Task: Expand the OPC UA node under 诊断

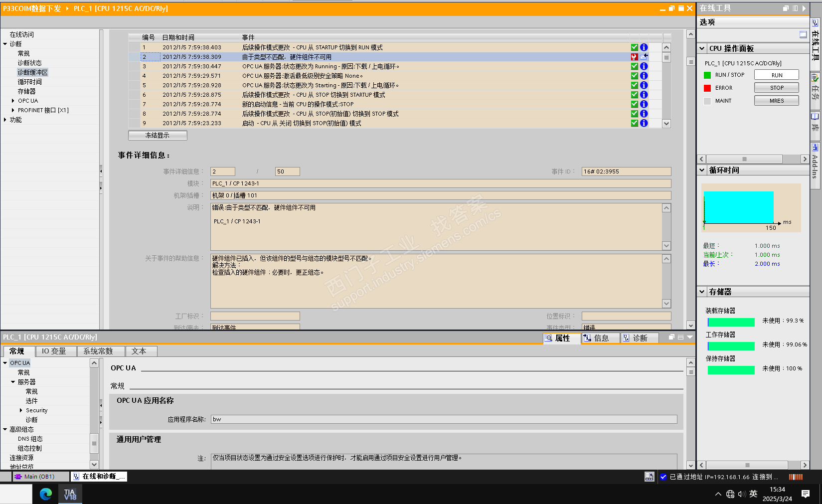Action: point(13,101)
